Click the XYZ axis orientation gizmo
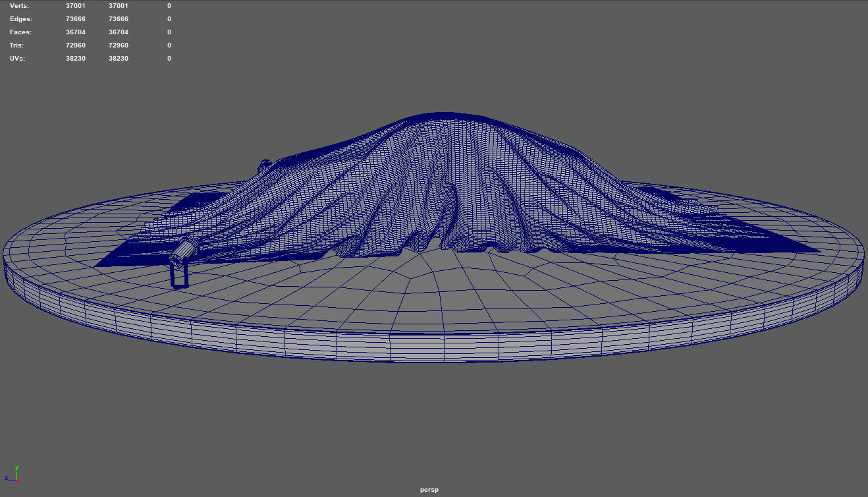The height and width of the screenshot is (497, 868). pyautogui.click(x=12, y=474)
